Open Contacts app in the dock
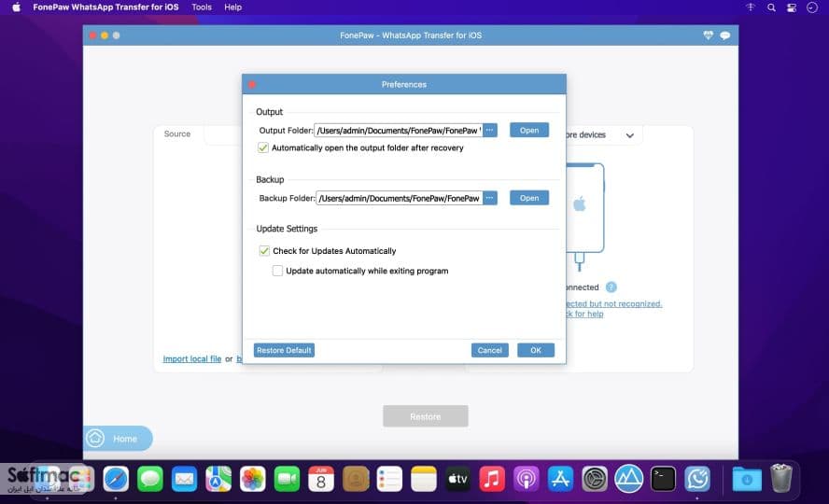The height and width of the screenshot is (504, 829). tap(356, 479)
